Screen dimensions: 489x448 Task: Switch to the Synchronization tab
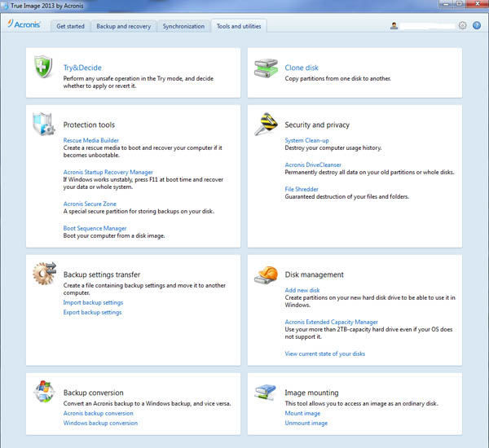coord(183,26)
